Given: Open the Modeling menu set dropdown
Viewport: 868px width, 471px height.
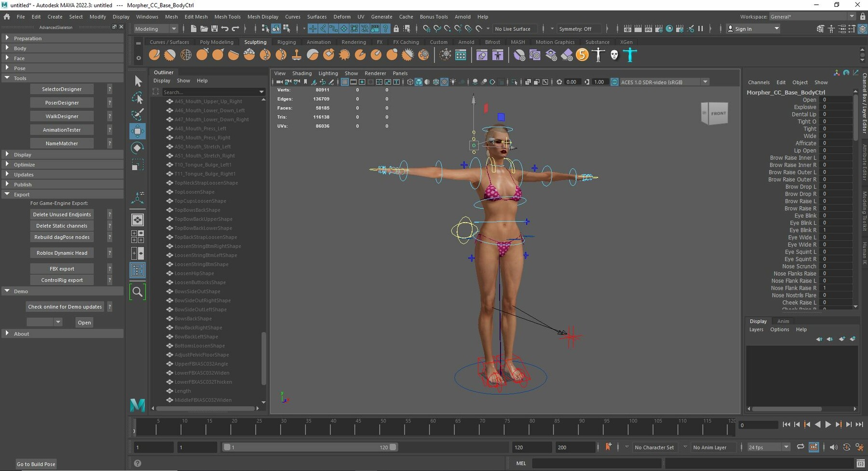Looking at the screenshot, I should (155, 29).
